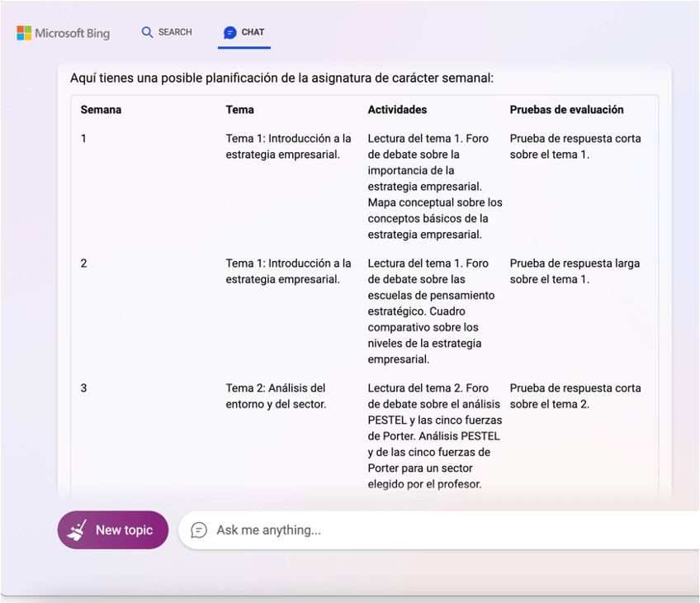Image resolution: width=700 pixels, height=603 pixels.
Task: Click "Tema 2: Análisis del entorno" cell
Action: pyautogui.click(x=276, y=396)
